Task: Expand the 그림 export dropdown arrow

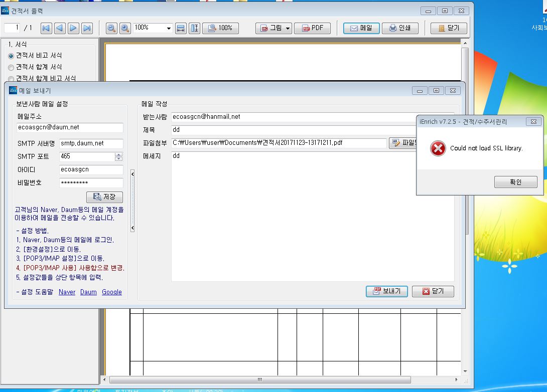Action: 288,28
